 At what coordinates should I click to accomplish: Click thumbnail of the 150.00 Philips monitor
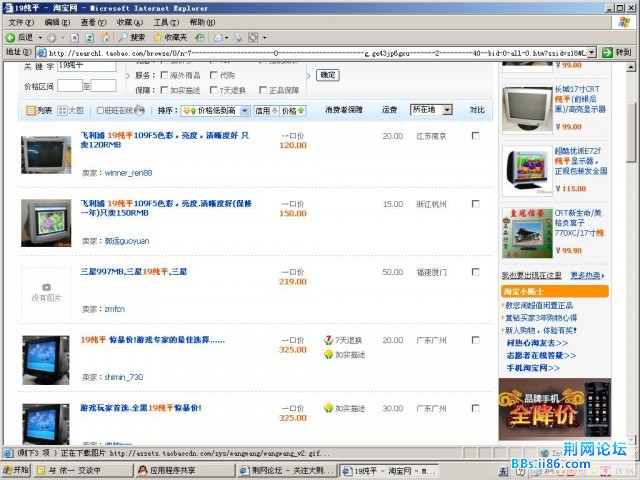click(46, 223)
